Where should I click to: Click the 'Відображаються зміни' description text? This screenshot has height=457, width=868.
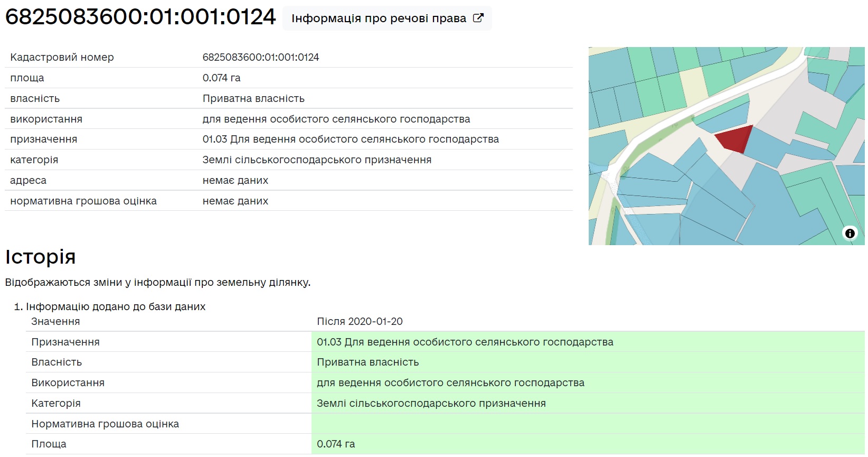click(x=158, y=282)
